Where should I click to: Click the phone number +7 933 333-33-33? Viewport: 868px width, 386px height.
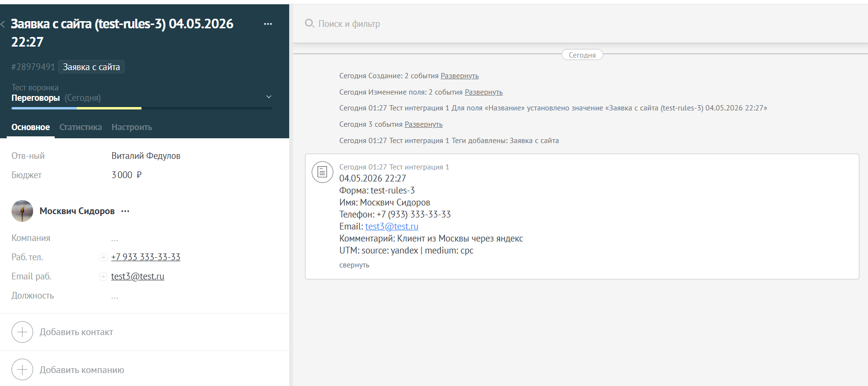click(146, 257)
